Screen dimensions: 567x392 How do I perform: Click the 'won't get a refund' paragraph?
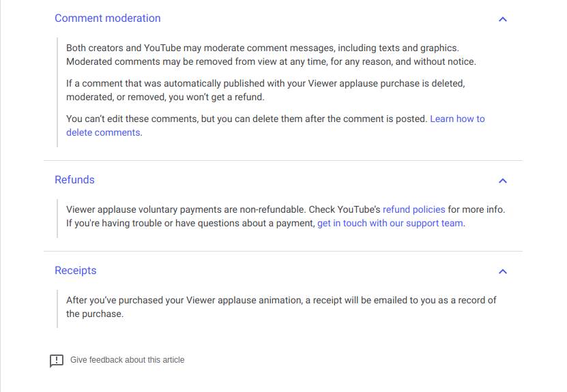coord(266,90)
